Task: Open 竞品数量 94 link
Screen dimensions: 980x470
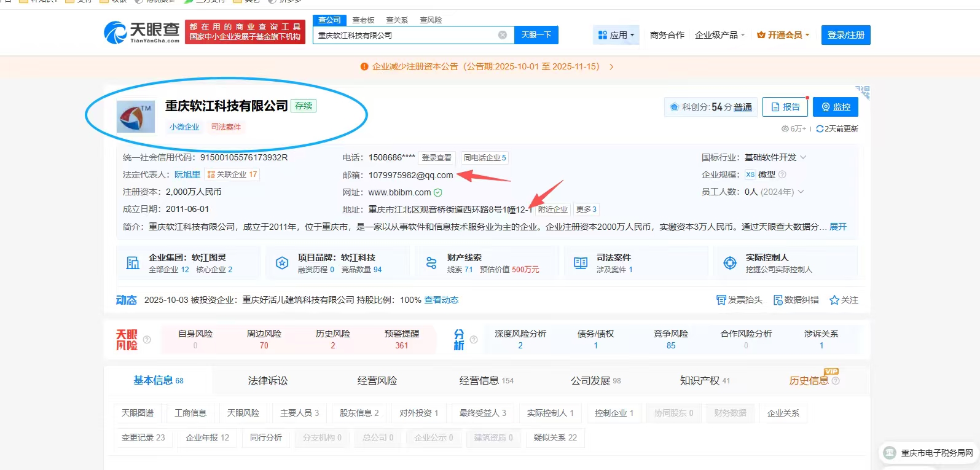Action: (361, 270)
